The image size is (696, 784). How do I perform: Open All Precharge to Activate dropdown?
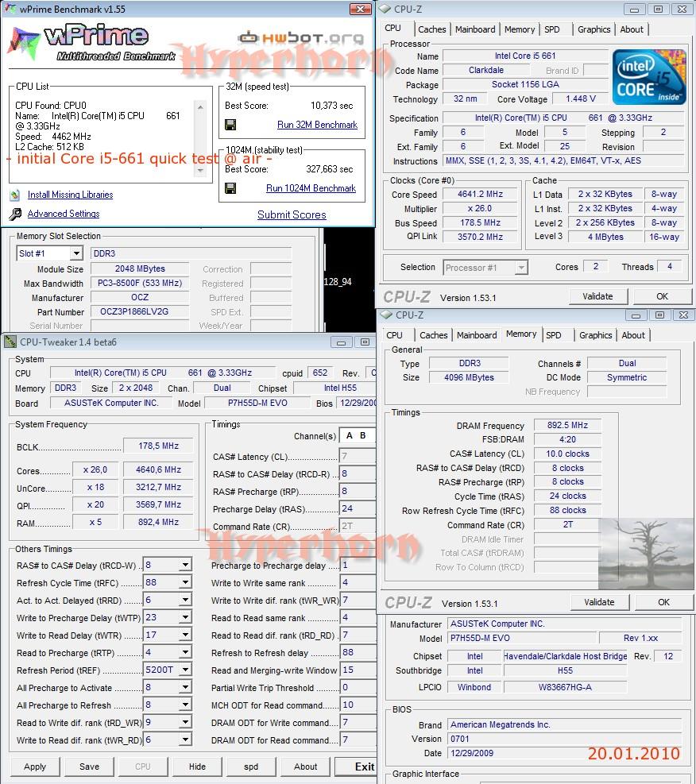185,688
